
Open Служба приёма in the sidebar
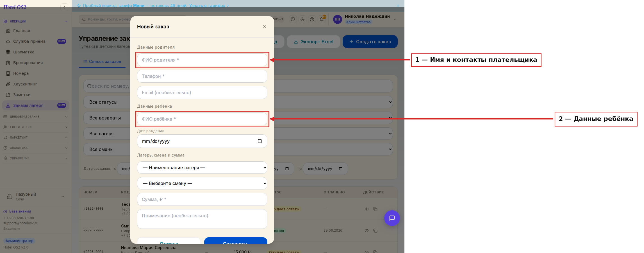(36, 41)
